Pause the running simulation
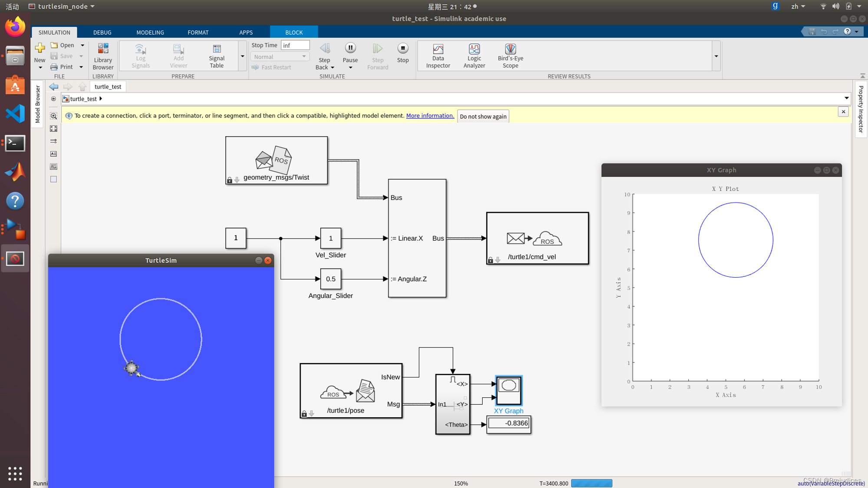 350,49
